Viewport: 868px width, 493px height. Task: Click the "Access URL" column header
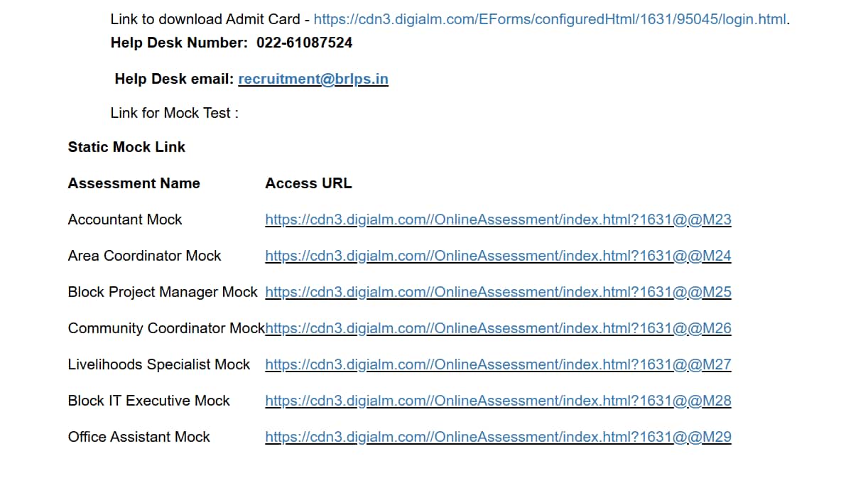(308, 183)
